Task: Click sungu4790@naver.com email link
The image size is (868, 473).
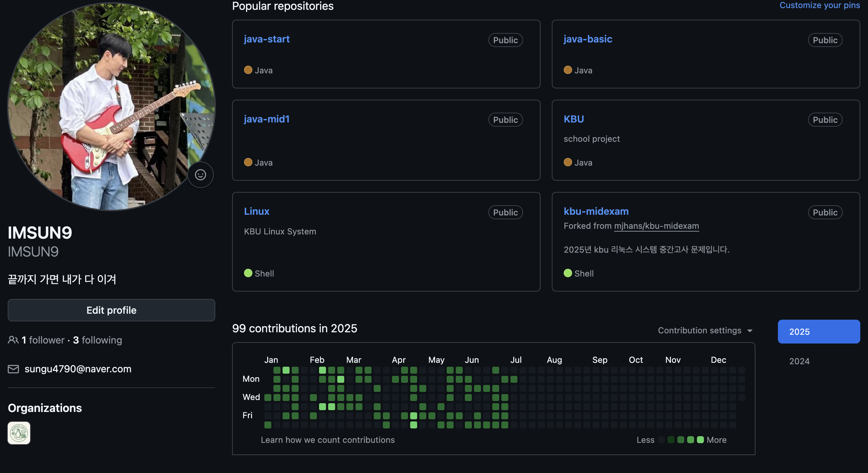Action: [x=78, y=369]
